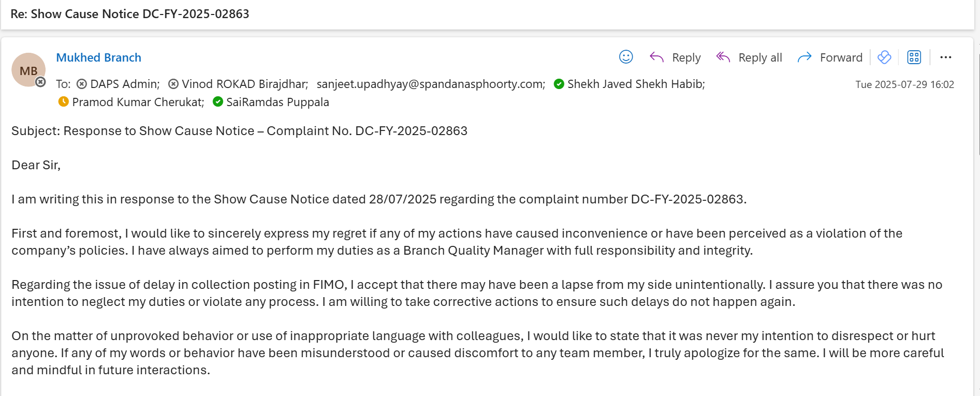Forward this message
Image resolution: width=980 pixels, height=396 pixels.
click(x=830, y=57)
